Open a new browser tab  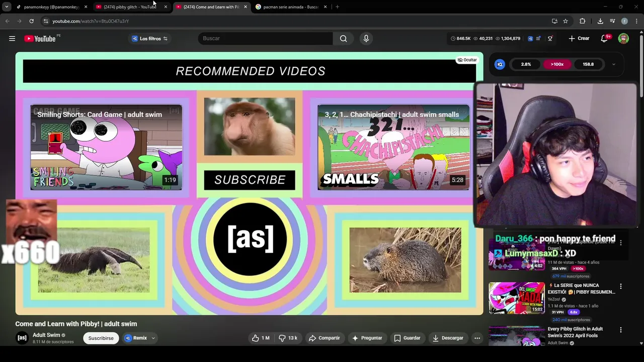[x=337, y=7]
